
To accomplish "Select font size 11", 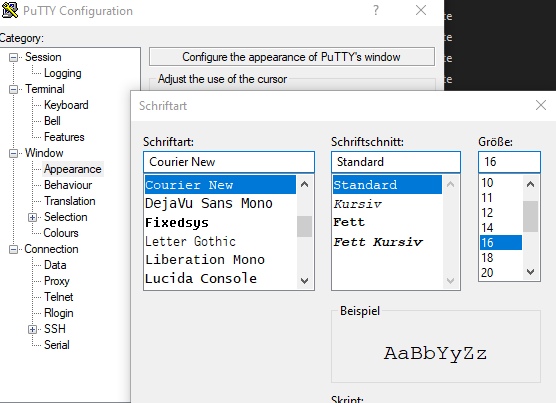I will pyautogui.click(x=501, y=197).
